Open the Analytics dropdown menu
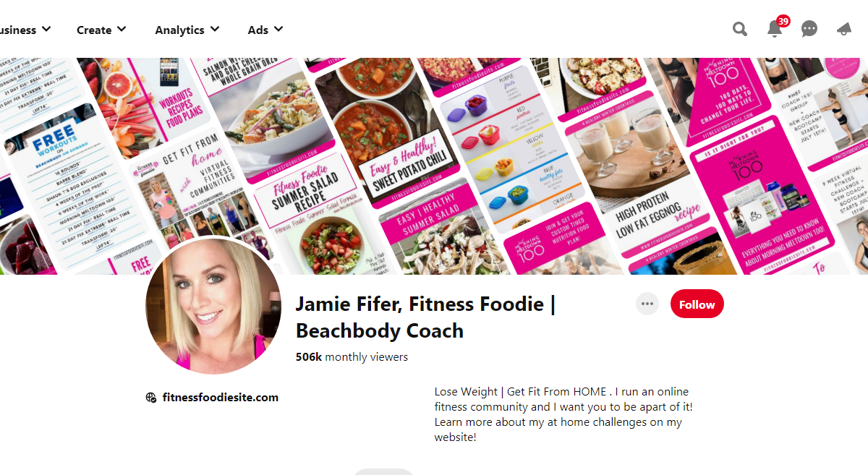The image size is (868, 475). click(x=187, y=30)
